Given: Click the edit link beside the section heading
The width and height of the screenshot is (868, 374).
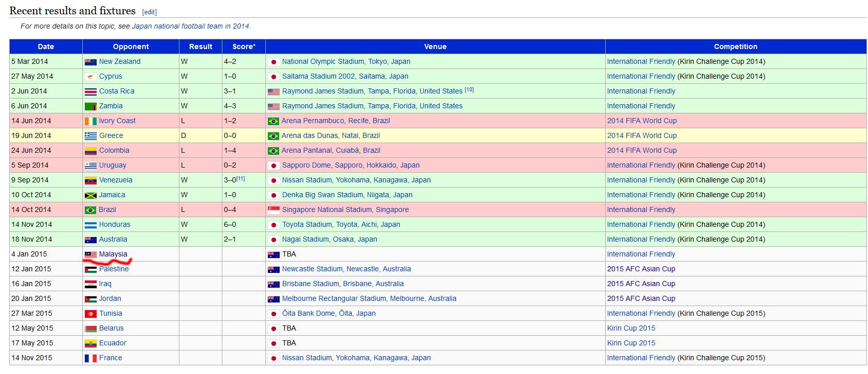Looking at the screenshot, I should (149, 12).
